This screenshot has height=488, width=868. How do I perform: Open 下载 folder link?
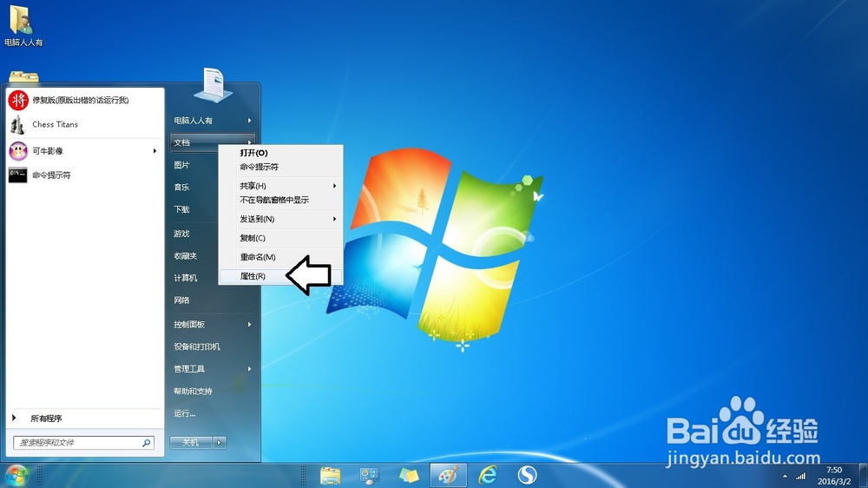181,208
